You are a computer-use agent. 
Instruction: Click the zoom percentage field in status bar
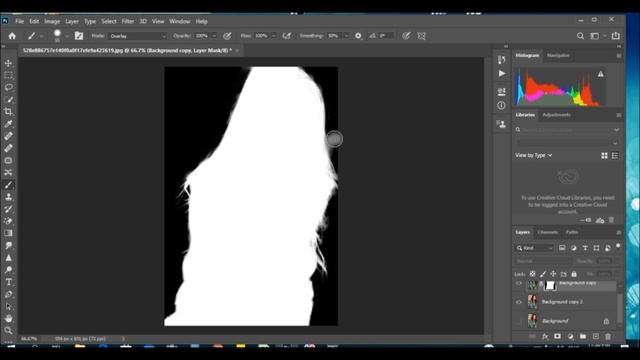tap(29, 339)
